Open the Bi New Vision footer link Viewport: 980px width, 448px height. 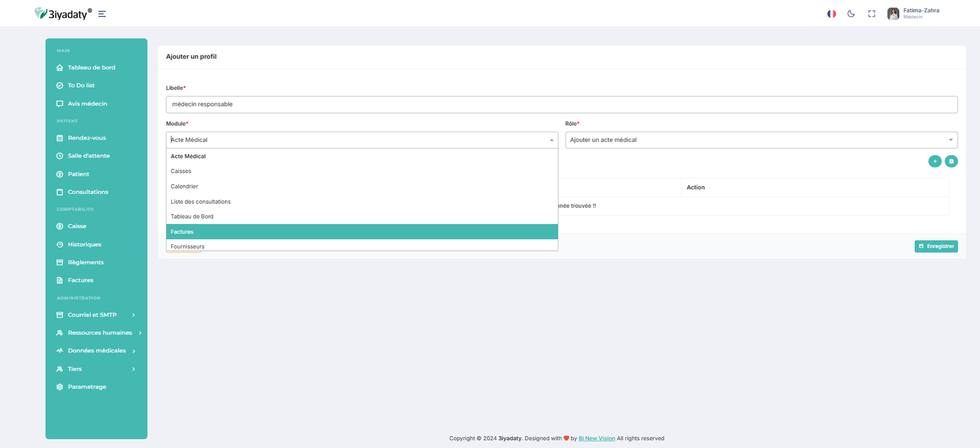click(597, 439)
